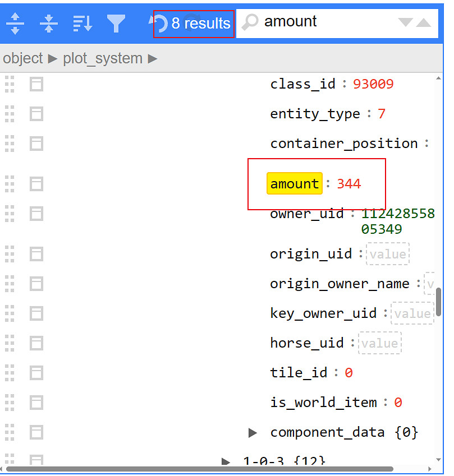
Task: Expand the 1-0-3 node
Action: pos(226,462)
